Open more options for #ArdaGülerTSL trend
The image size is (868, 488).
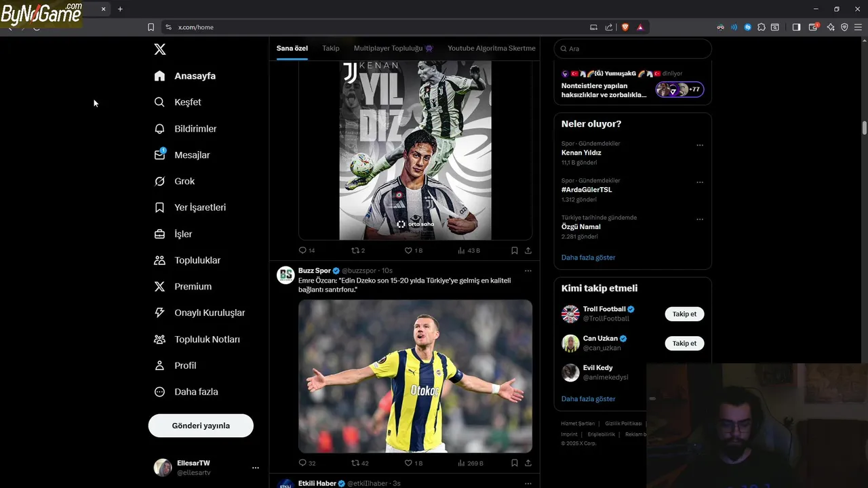700,182
